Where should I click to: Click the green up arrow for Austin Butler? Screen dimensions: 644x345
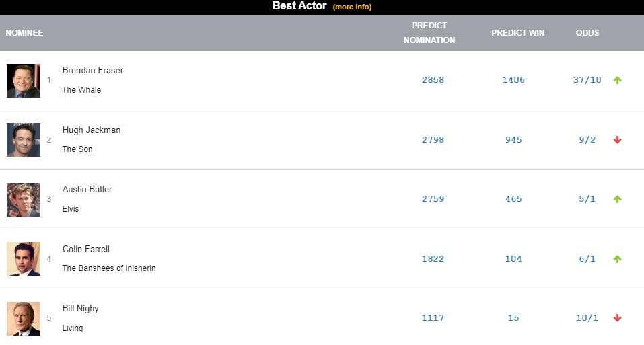click(x=617, y=199)
